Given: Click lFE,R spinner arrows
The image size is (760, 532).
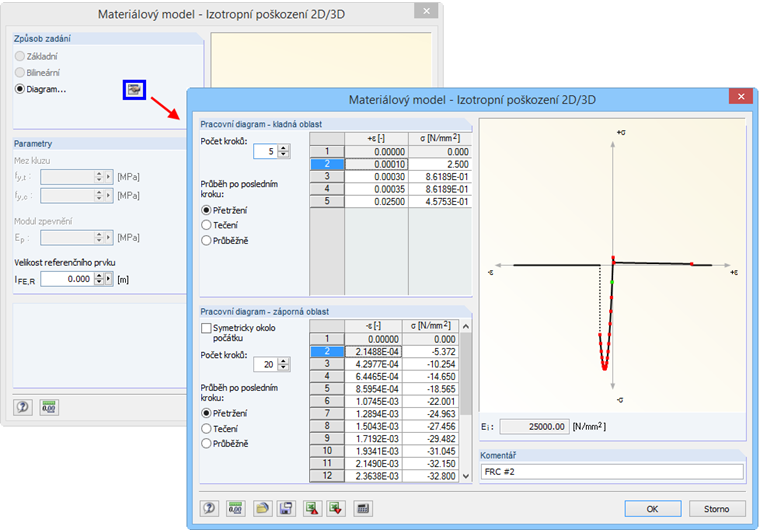Looking at the screenshot, I should tap(99, 279).
